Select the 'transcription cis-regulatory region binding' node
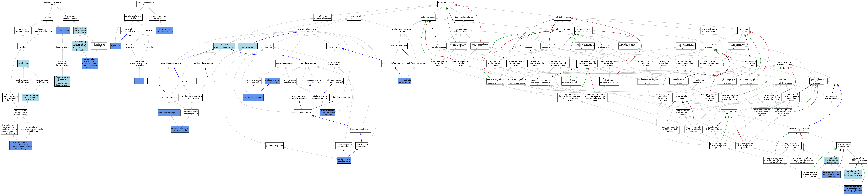 pos(21,113)
